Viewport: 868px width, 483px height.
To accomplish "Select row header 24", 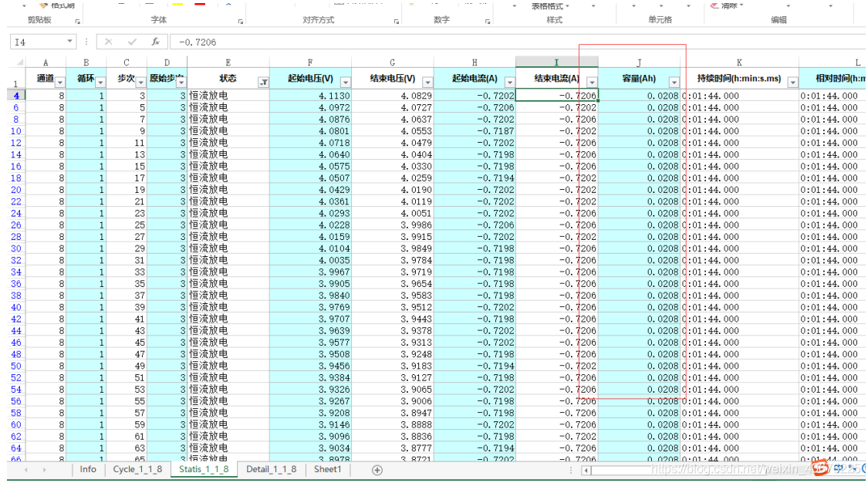I will tap(16, 213).
